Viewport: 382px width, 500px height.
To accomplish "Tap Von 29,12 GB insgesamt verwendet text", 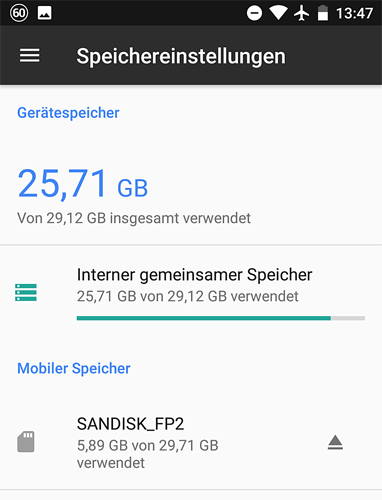I will (x=134, y=218).
